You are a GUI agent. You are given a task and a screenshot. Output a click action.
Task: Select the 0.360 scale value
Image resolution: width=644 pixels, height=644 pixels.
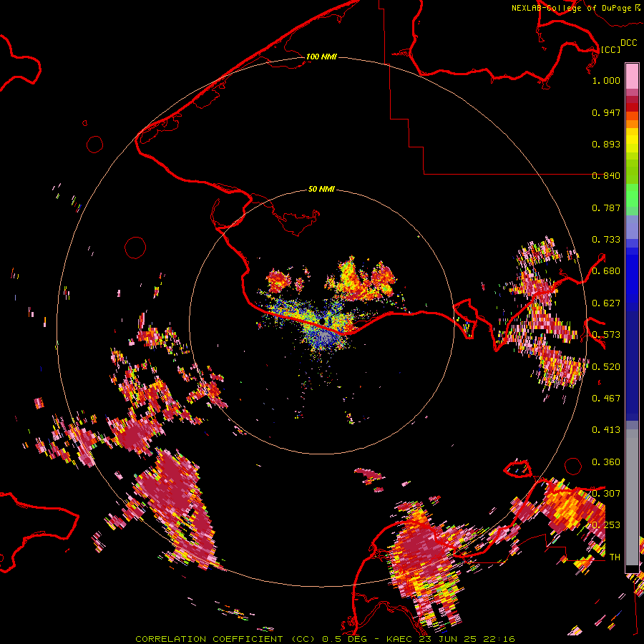(x=606, y=462)
